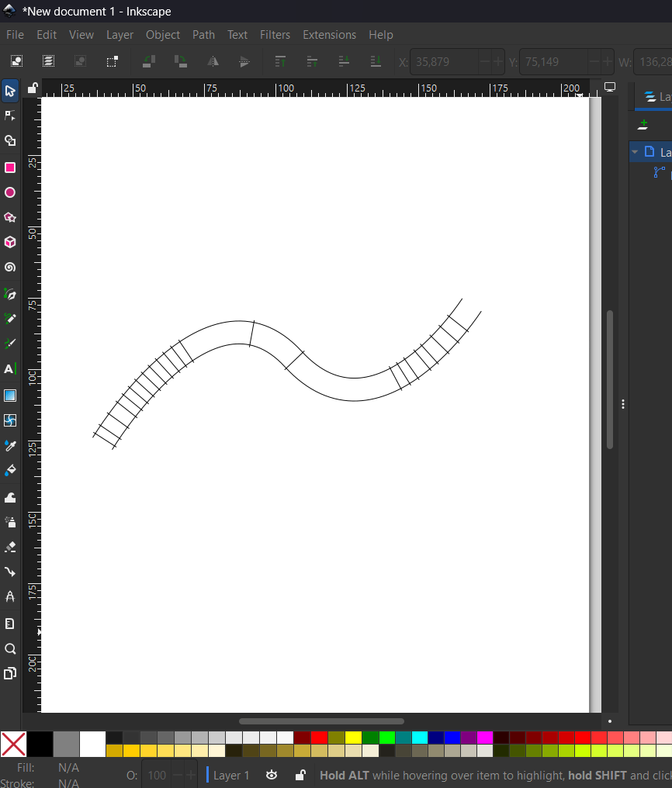Open the View menu
The width and height of the screenshot is (672, 788).
tap(81, 35)
